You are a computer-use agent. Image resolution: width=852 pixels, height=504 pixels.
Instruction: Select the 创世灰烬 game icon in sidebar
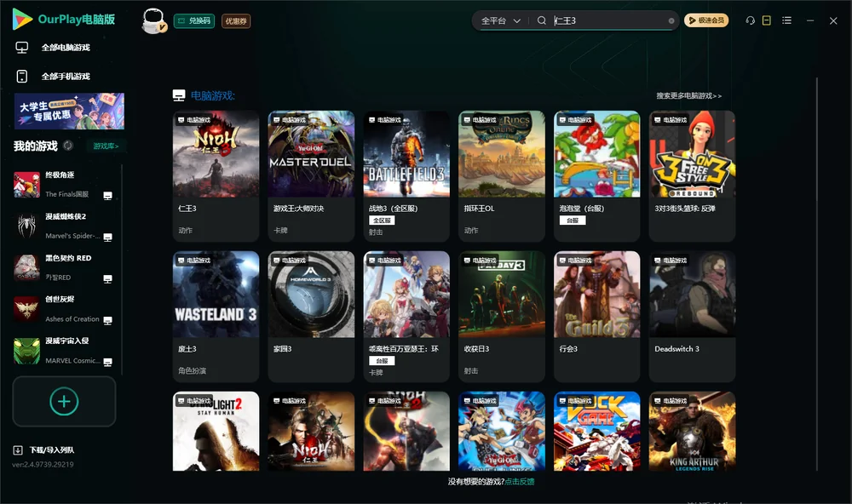[x=26, y=309]
